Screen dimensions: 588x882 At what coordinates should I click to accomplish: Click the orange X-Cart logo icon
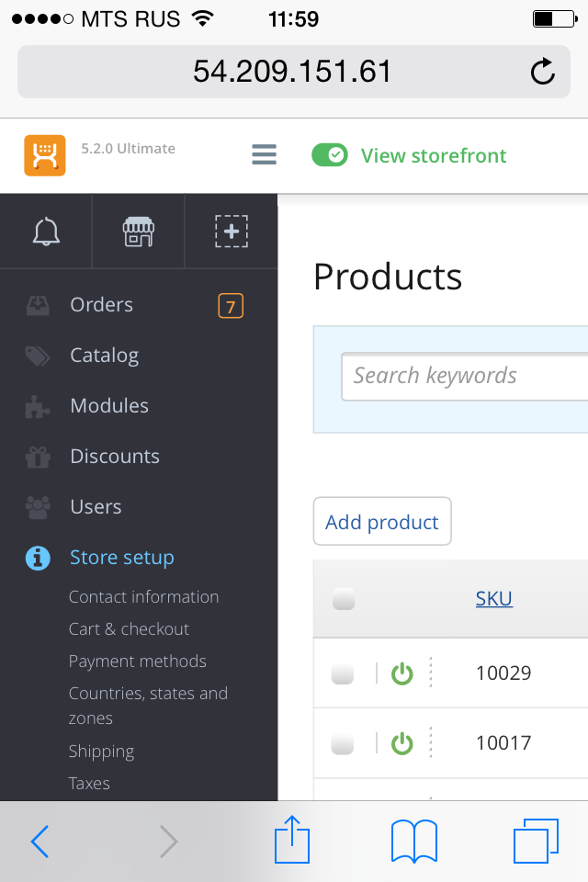point(45,155)
